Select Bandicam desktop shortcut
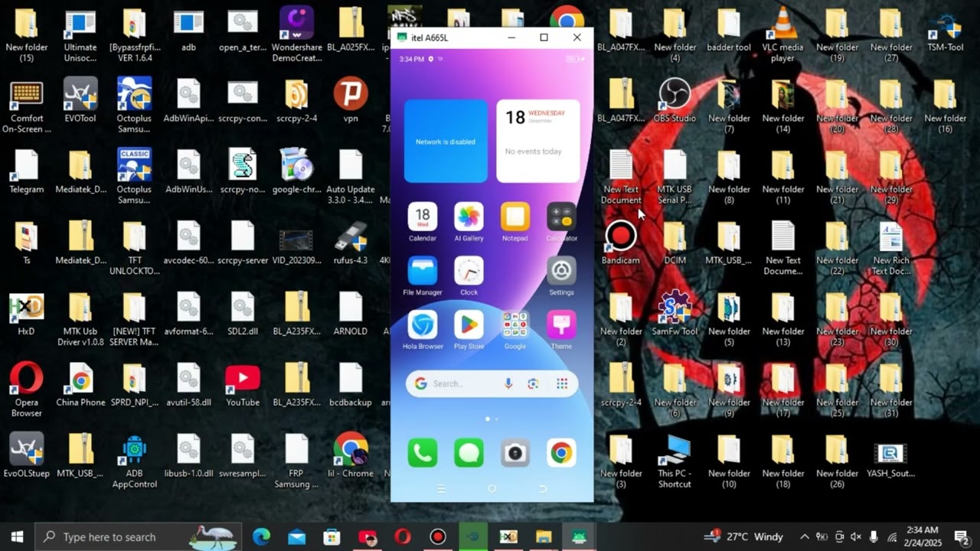The image size is (980, 551). tap(621, 244)
